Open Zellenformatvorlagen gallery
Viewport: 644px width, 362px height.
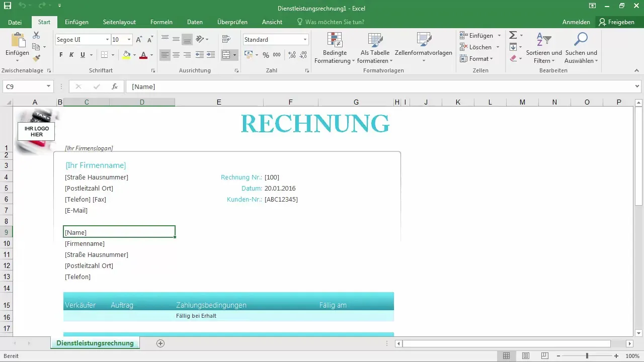424,48
